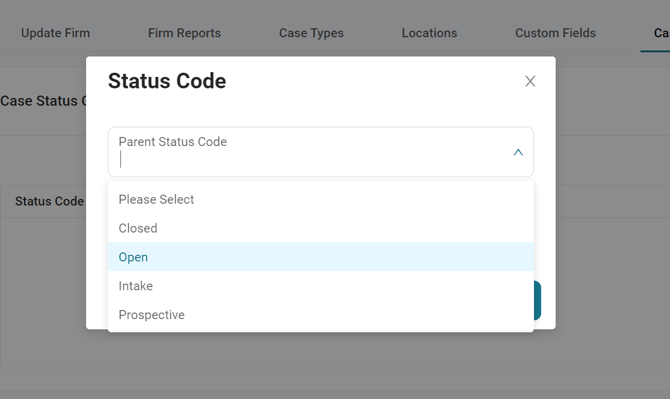This screenshot has width=670, height=399.
Task: Switch to the Update Firm tab
Action: 56,33
